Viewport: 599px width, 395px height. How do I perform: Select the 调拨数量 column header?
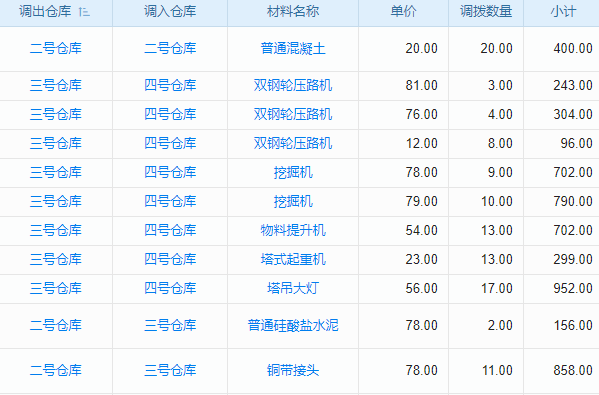point(486,11)
